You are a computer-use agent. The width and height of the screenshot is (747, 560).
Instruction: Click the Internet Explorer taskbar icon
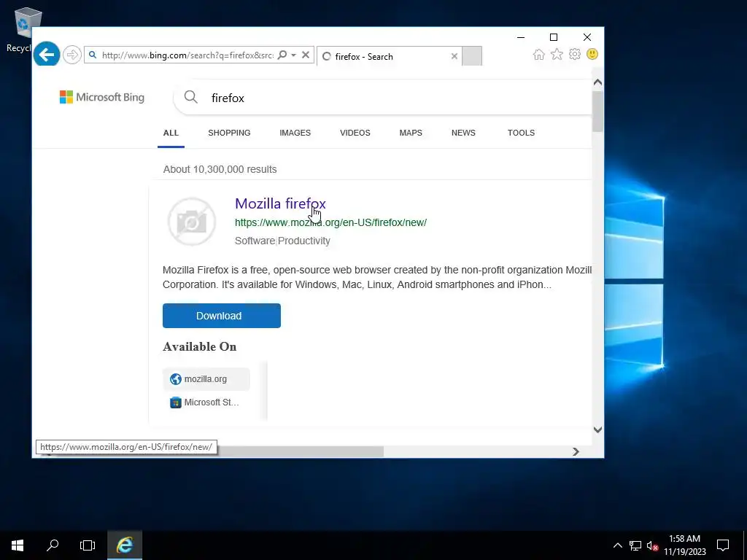click(x=125, y=545)
